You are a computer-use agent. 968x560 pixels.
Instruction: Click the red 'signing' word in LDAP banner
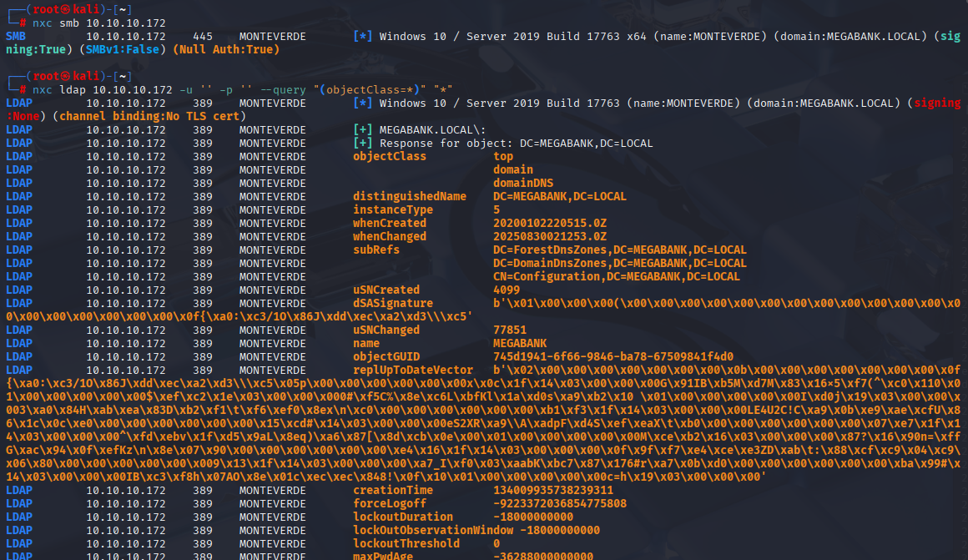(937, 103)
